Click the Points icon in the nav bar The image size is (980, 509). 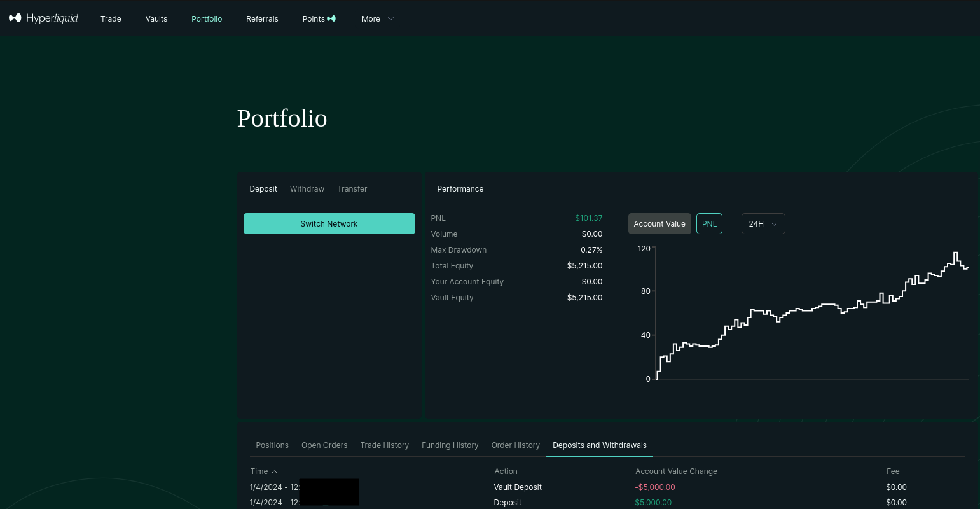(x=331, y=18)
